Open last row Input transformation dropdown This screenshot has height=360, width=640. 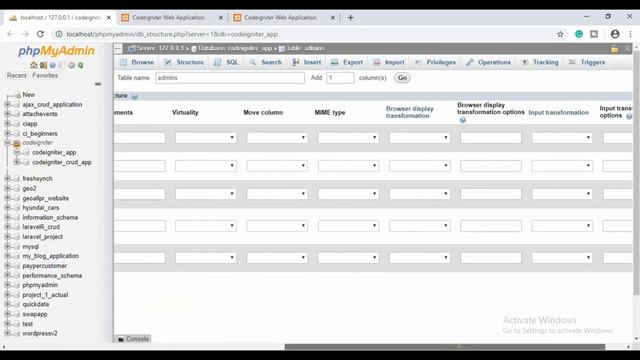coord(562,258)
